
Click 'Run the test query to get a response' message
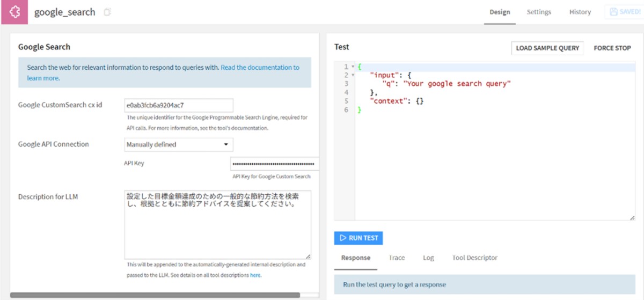tap(394, 284)
